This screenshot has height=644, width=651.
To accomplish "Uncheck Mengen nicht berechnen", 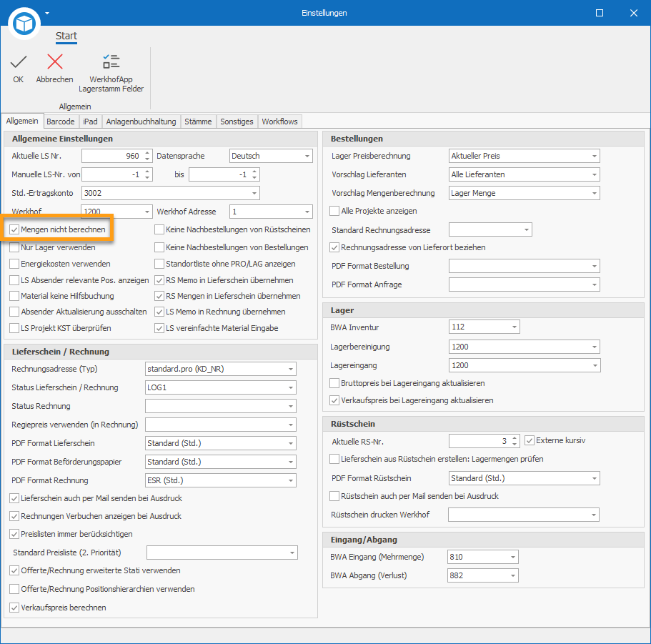I will pos(14,229).
